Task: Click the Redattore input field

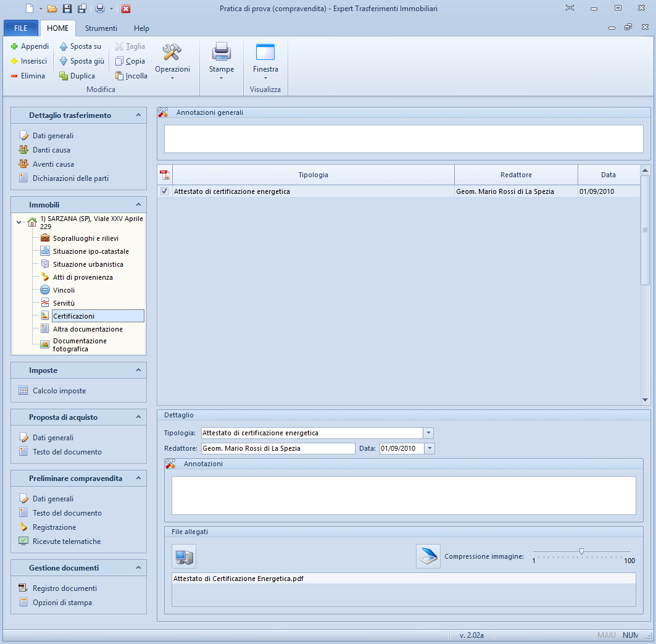Action: click(x=278, y=448)
